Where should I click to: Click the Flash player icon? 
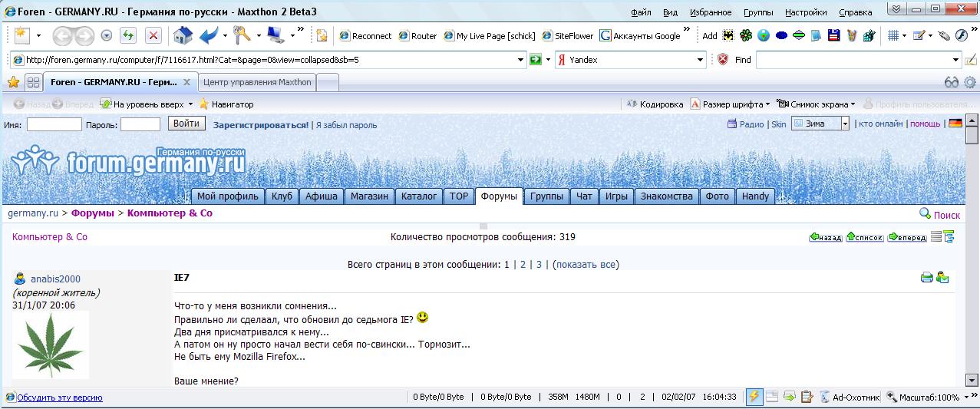click(x=960, y=35)
